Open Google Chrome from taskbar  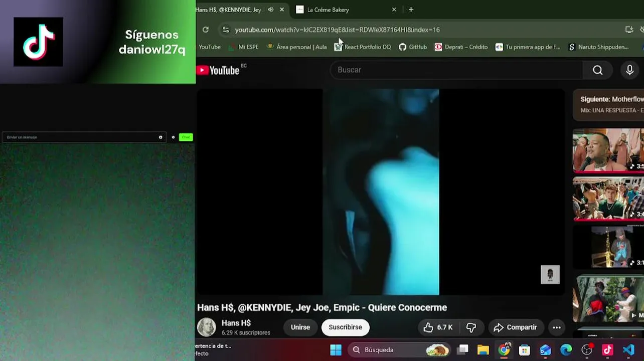click(504, 350)
